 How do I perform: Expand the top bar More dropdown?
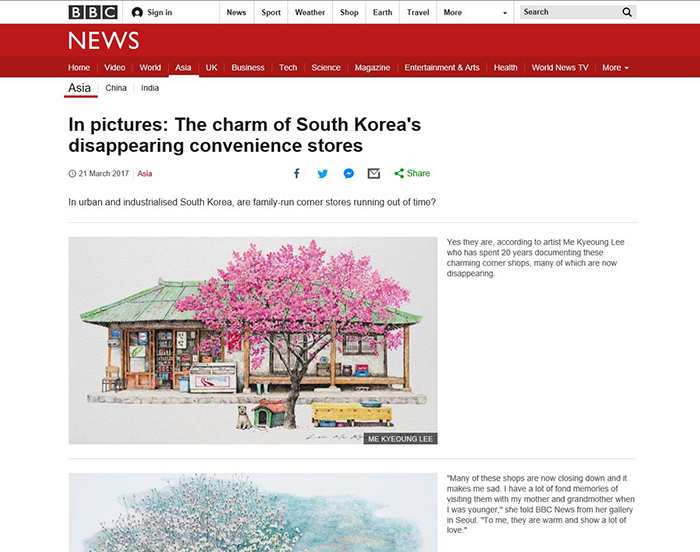475,13
